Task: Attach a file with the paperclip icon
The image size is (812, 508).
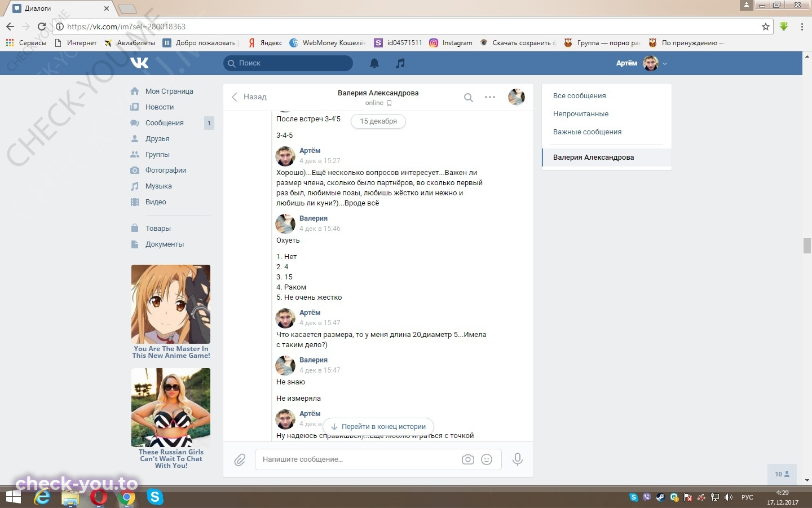Action: pos(240,459)
